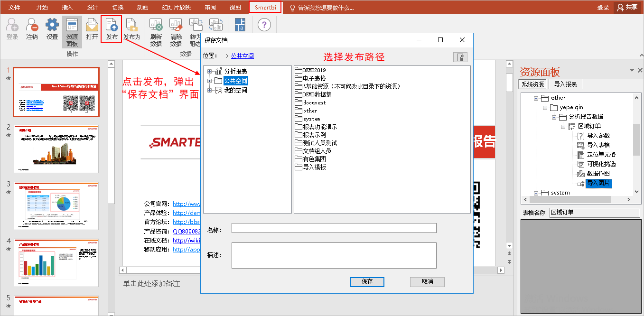The image size is (644, 316).
Task: Open the 文件 menu tab
Action: point(14,8)
